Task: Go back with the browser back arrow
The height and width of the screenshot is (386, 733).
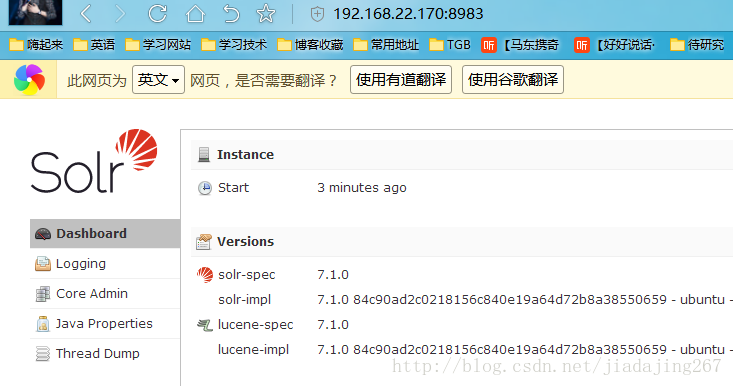Action: point(86,14)
